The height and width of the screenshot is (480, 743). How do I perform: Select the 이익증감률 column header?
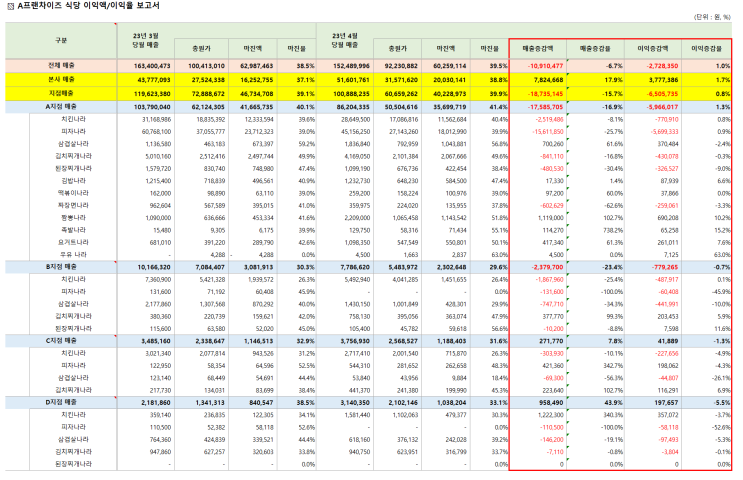pyautogui.click(x=706, y=49)
